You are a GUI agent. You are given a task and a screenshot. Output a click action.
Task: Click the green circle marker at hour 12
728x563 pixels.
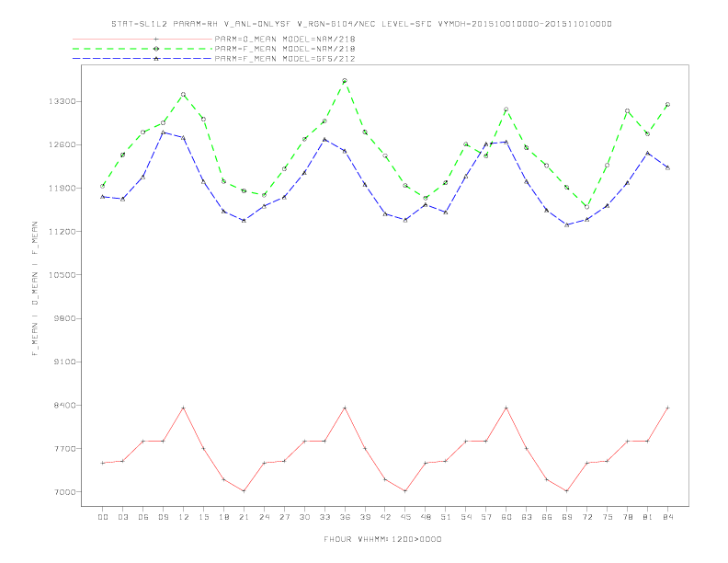pyautogui.click(x=184, y=95)
